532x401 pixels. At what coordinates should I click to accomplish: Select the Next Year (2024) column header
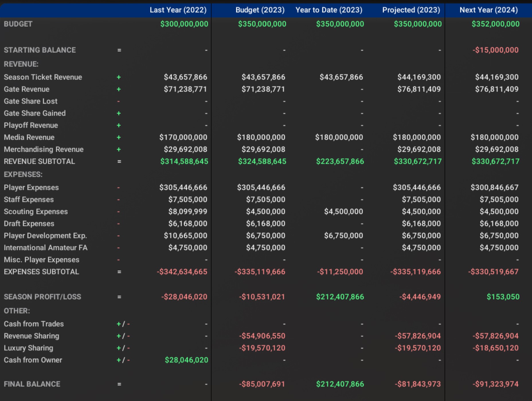click(489, 10)
